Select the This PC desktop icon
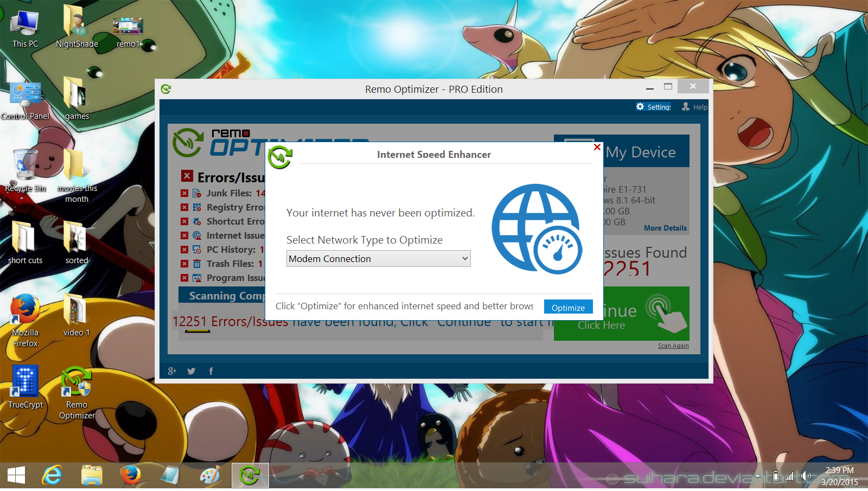Image resolution: width=868 pixels, height=491 pixels. pyautogui.click(x=25, y=29)
